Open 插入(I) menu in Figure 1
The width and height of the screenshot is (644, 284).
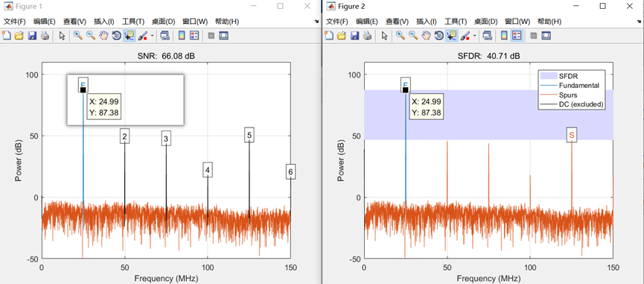coord(104,22)
